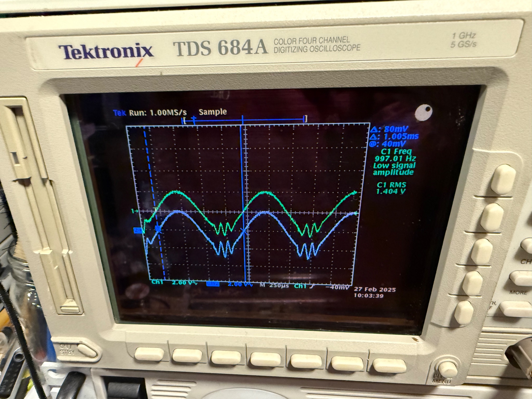Select the '27 Feb 2025' date stamp
Viewport: 532px width, 399px height.
(x=375, y=289)
